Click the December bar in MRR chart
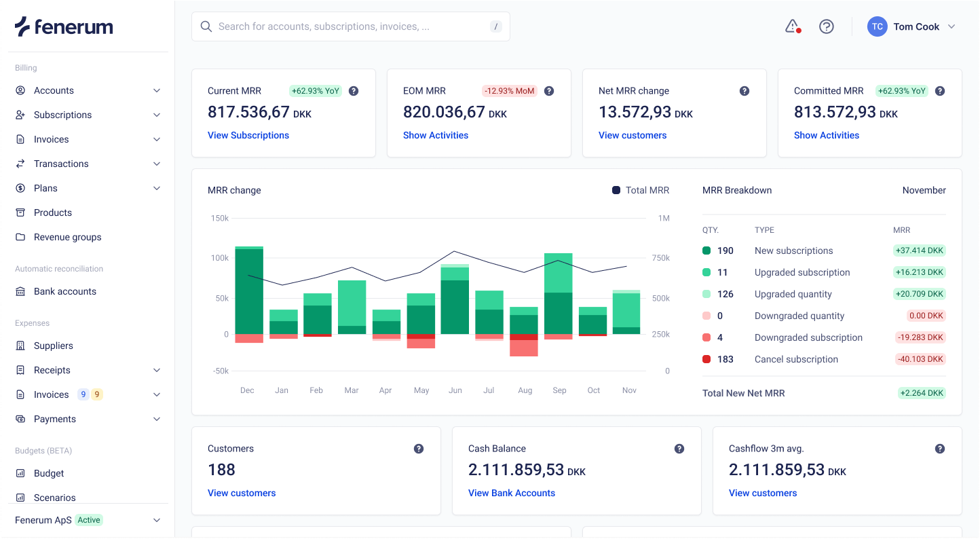 249,295
